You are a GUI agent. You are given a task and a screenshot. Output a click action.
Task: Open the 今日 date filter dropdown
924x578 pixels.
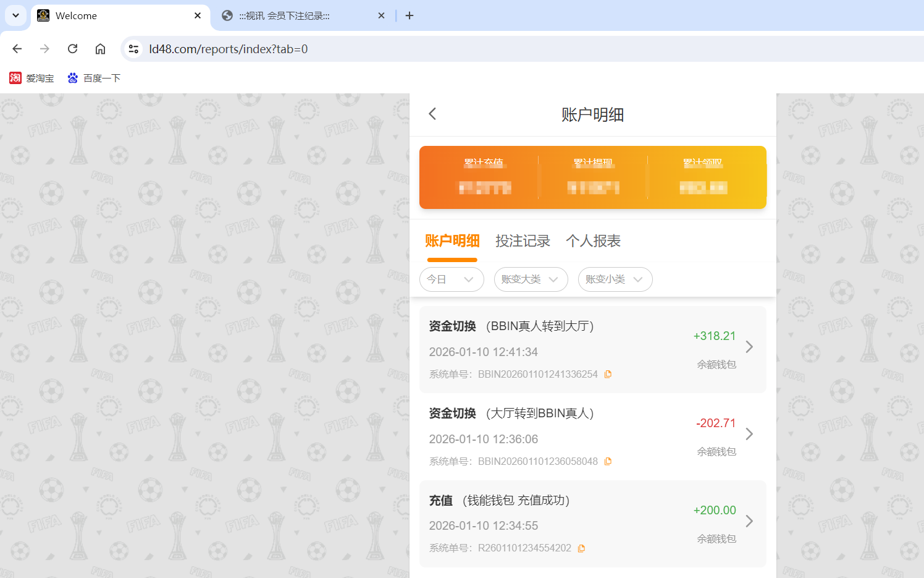pyautogui.click(x=451, y=279)
